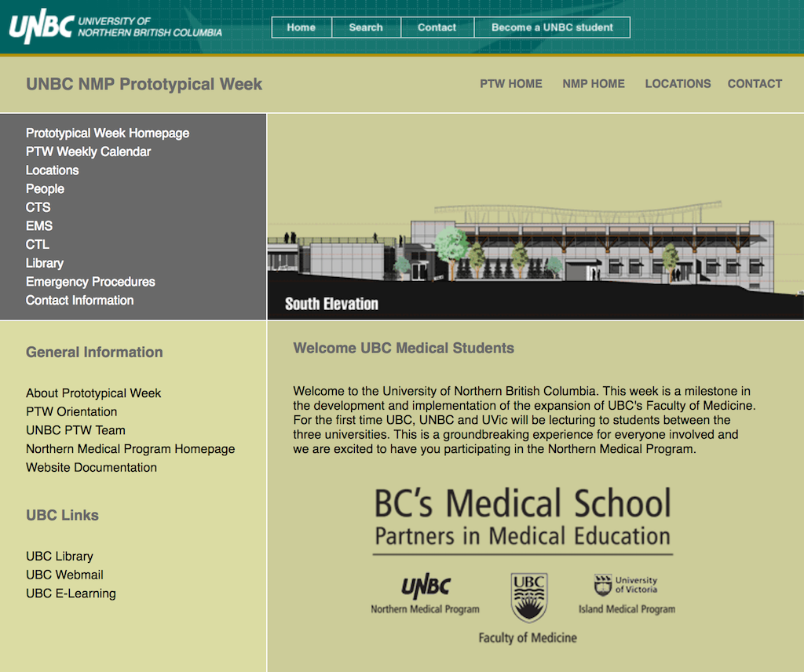Screen dimensions: 804x672
Task: Open UBC Webmail link
Action: [x=64, y=575]
